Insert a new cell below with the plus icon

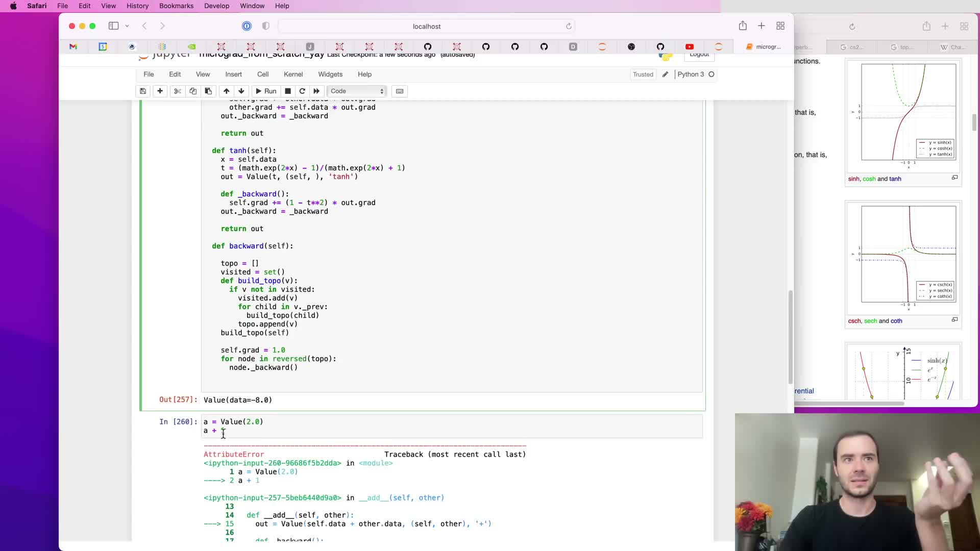coord(160,91)
